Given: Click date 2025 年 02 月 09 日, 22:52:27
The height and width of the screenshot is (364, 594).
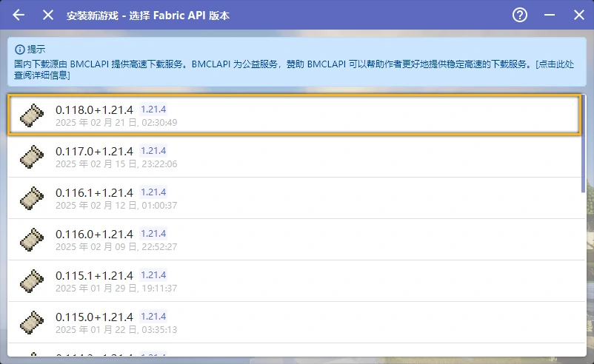Looking at the screenshot, I should tap(116, 246).
